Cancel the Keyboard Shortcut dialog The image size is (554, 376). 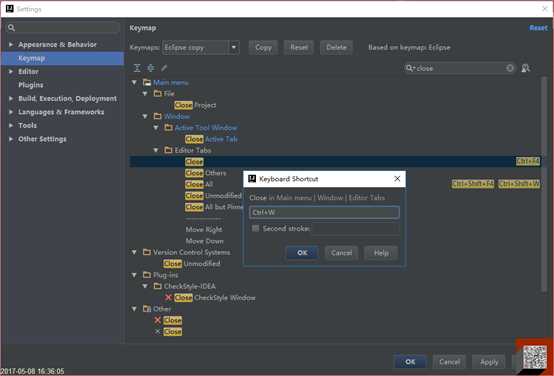point(341,253)
